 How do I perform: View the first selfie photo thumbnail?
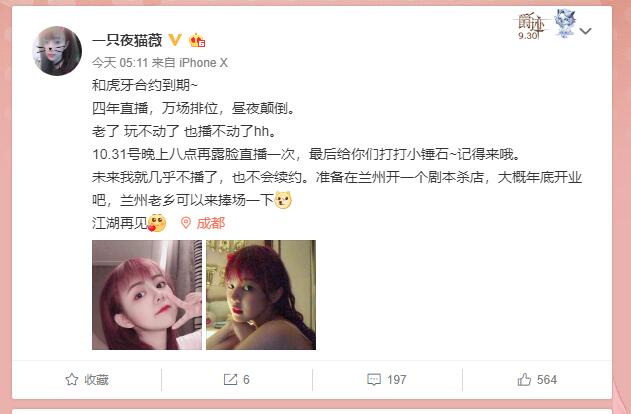[147, 295]
